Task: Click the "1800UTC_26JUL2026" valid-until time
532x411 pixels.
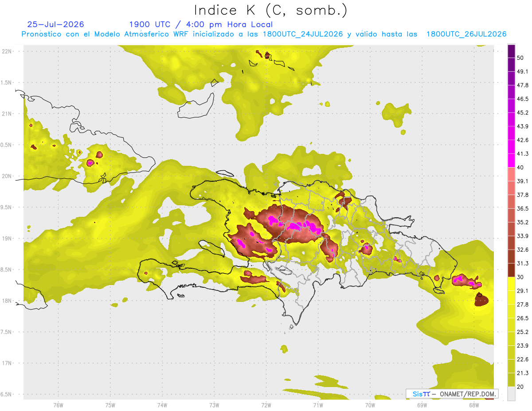Action: [466, 34]
